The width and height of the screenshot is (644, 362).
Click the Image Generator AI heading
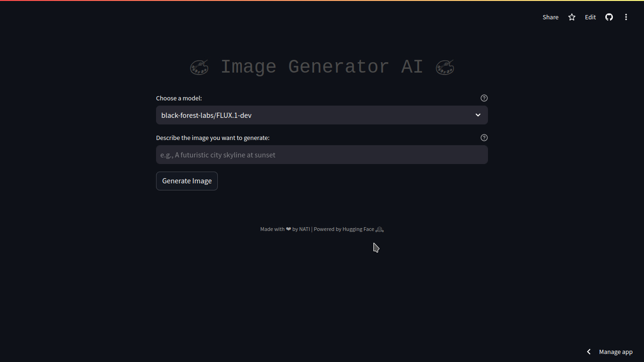(322, 67)
